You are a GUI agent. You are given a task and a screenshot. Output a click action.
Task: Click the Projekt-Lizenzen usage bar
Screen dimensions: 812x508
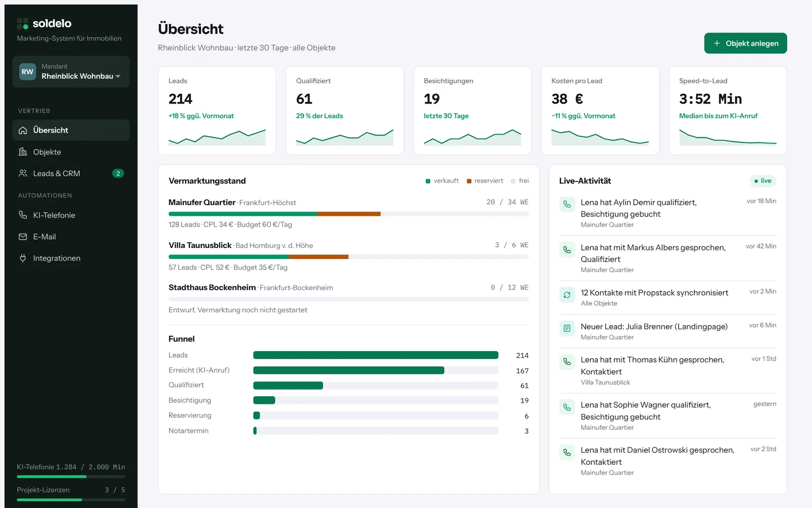coord(71,500)
